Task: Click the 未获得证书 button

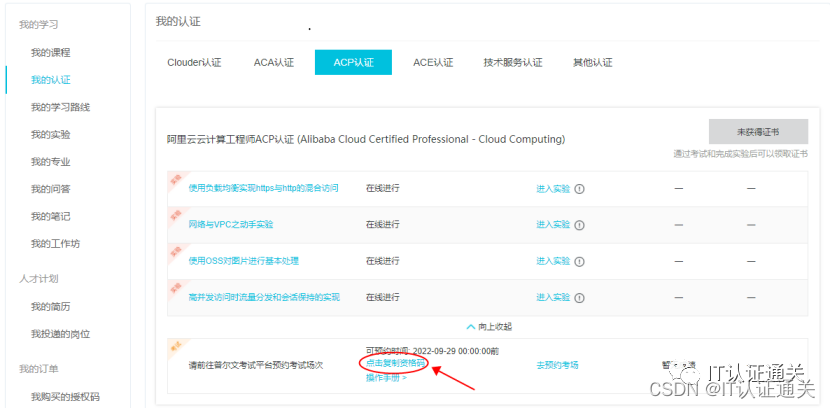Action: (758, 131)
